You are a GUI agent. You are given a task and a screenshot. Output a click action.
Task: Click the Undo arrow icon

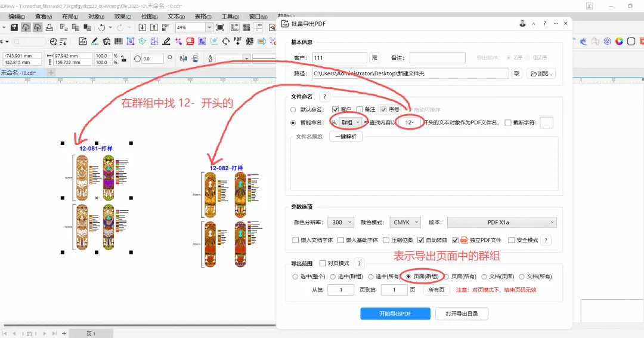101,27
